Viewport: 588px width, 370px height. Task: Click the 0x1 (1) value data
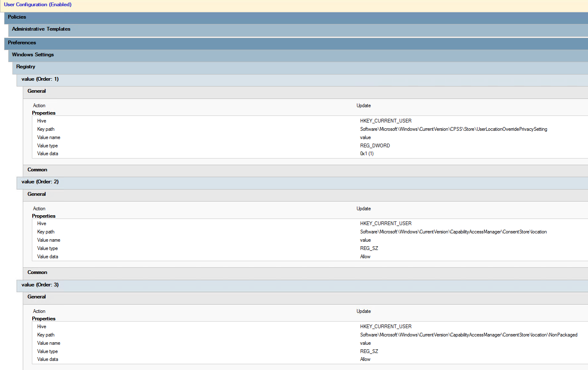coord(366,154)
